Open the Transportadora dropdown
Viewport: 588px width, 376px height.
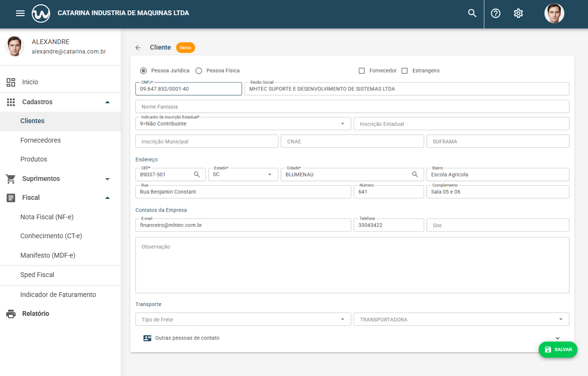(461, 319)
